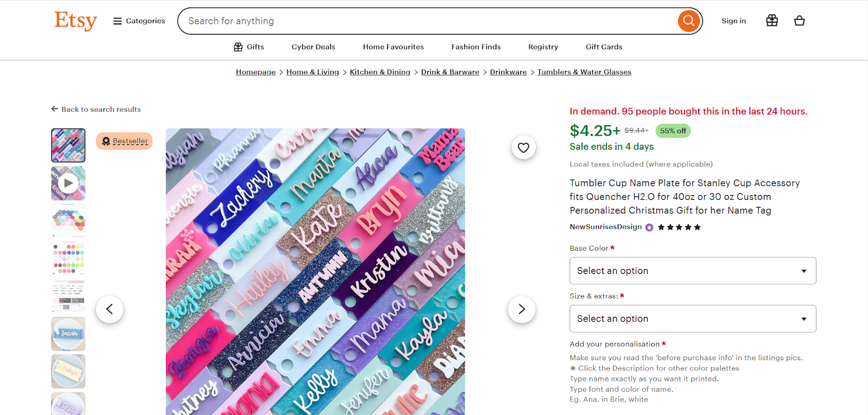Open the Gift Cards menu item
The image size is (868, 415).
[604, 47]
